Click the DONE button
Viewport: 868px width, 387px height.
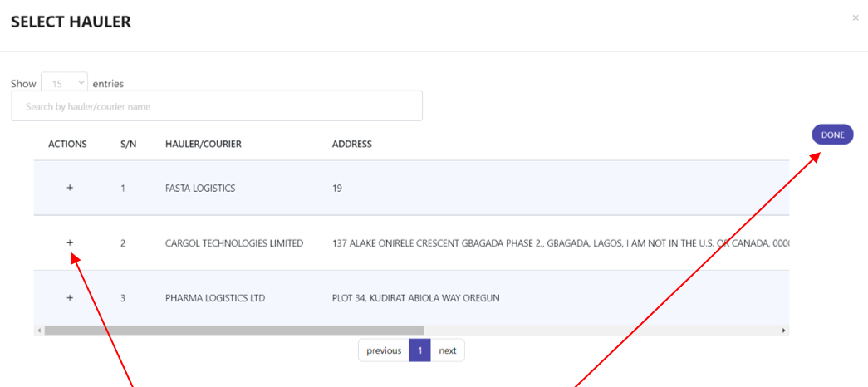pyautogui.click(x=832, y=135)
